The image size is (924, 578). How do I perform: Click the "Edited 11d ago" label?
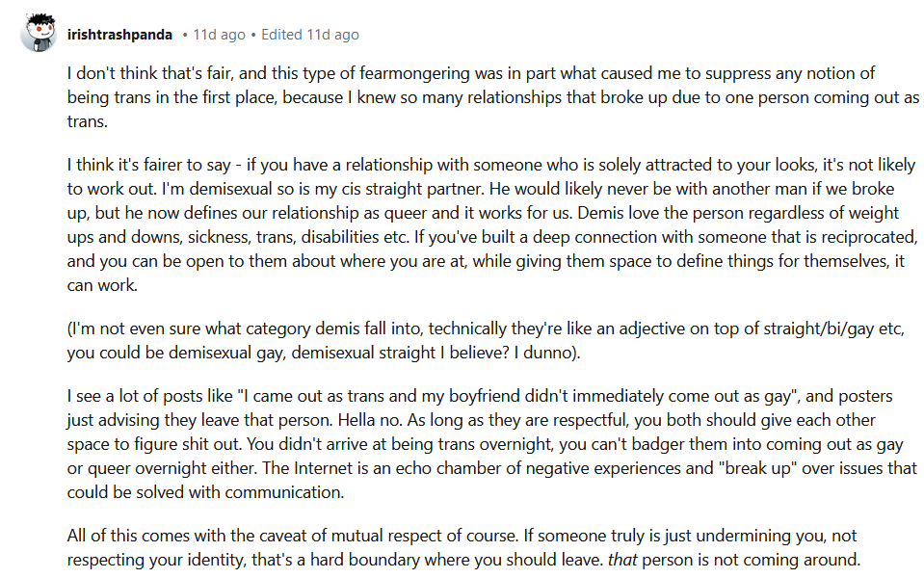(310, 35)
